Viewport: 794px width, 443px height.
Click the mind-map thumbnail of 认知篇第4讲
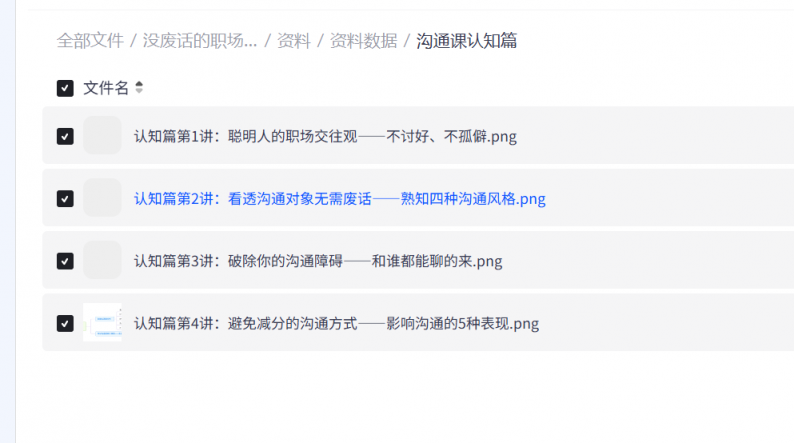point(102,323)
